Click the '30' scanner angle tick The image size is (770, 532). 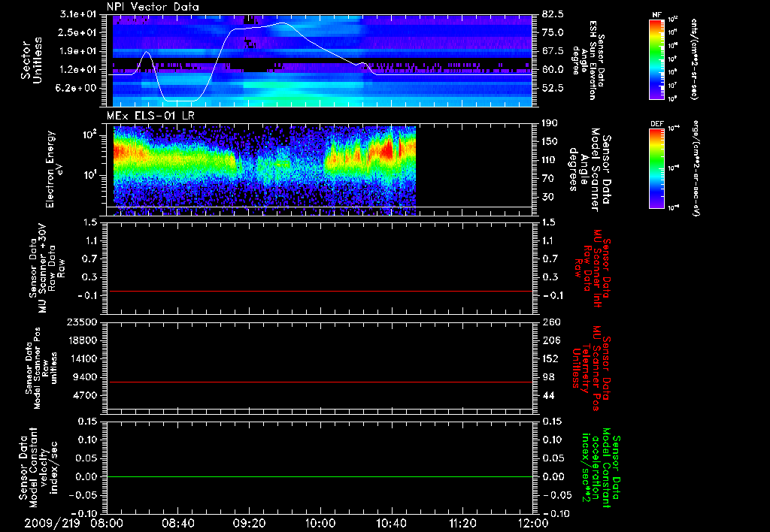pyautogui.click(x=548, y=198)
